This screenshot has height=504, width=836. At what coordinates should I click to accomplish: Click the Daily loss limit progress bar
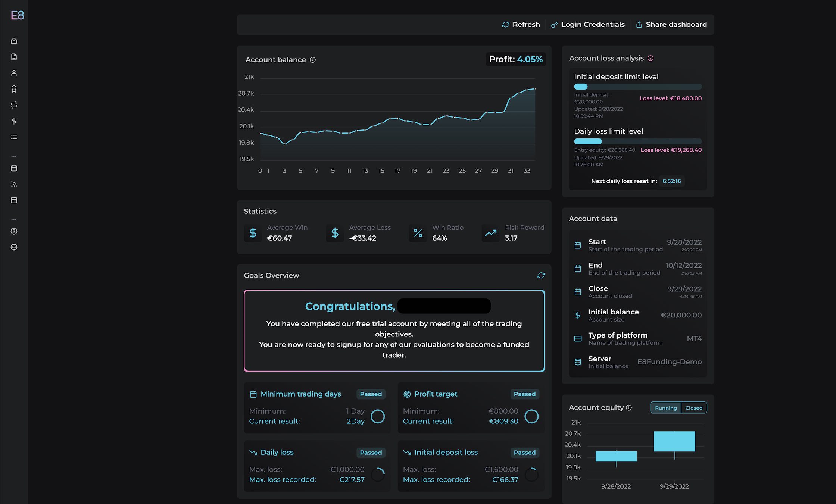coord(637,141)
